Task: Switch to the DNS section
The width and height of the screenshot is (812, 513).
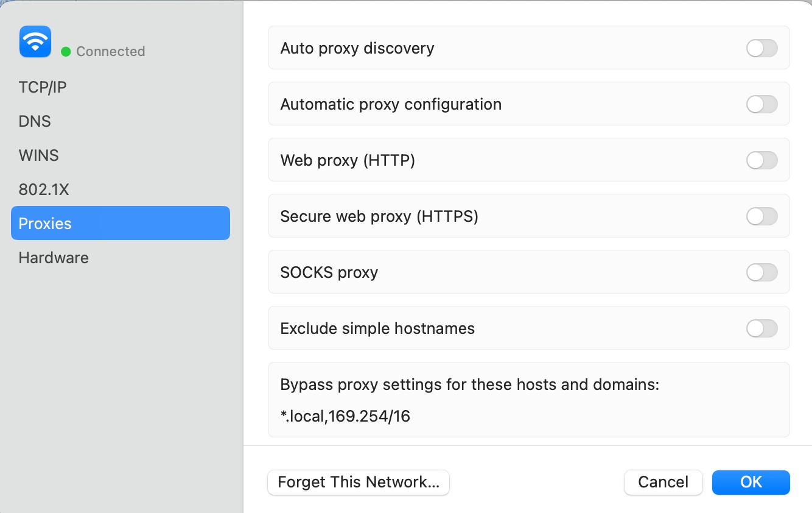Action: pyautogui.click(x=35, y=121)
